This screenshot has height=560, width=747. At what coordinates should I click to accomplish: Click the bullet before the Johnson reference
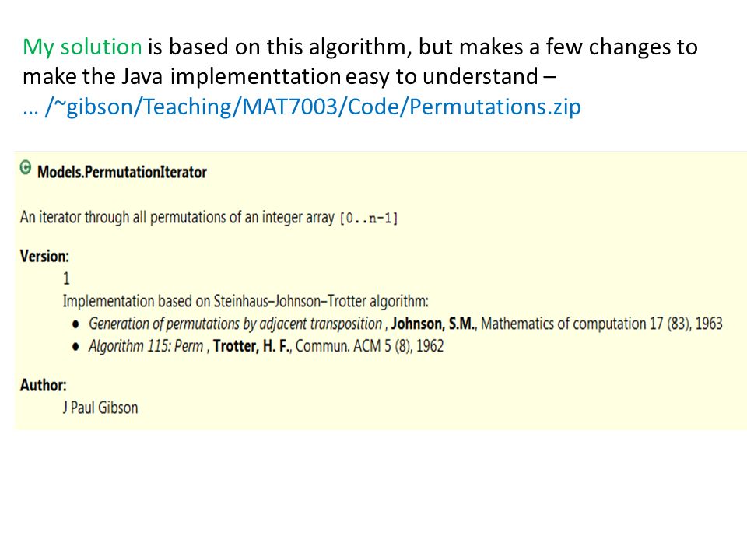point(75,325)
